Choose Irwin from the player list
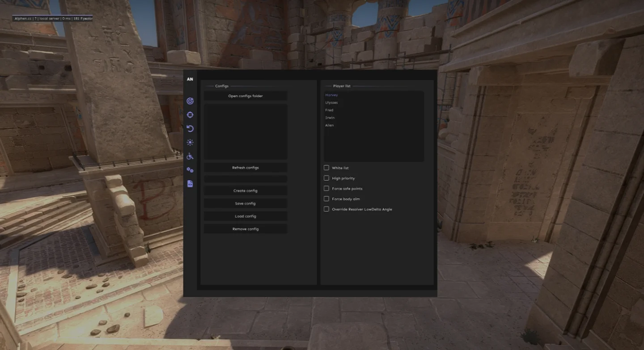This screenshot has width=644, height=350. click(x=330, y=118)
